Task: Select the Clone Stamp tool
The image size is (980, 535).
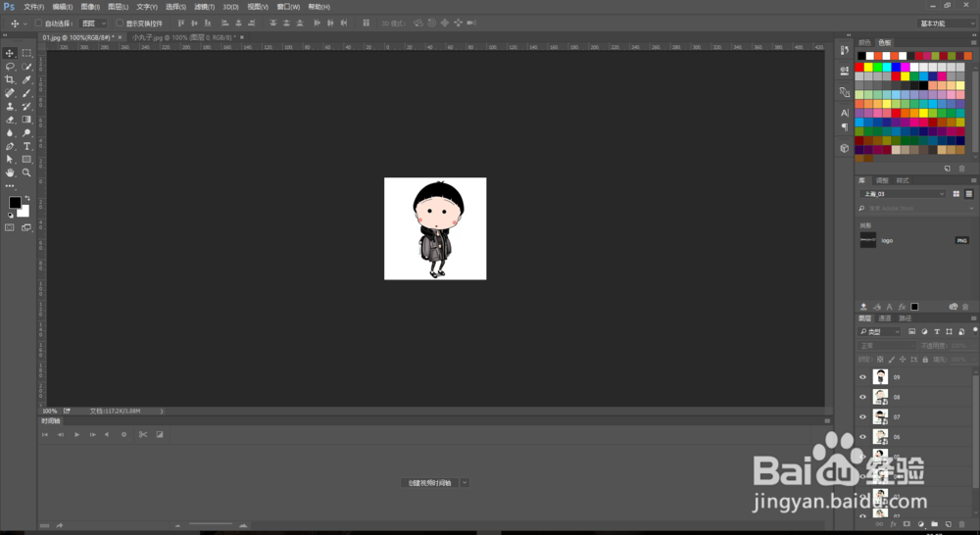Action: tap(10, 106)
